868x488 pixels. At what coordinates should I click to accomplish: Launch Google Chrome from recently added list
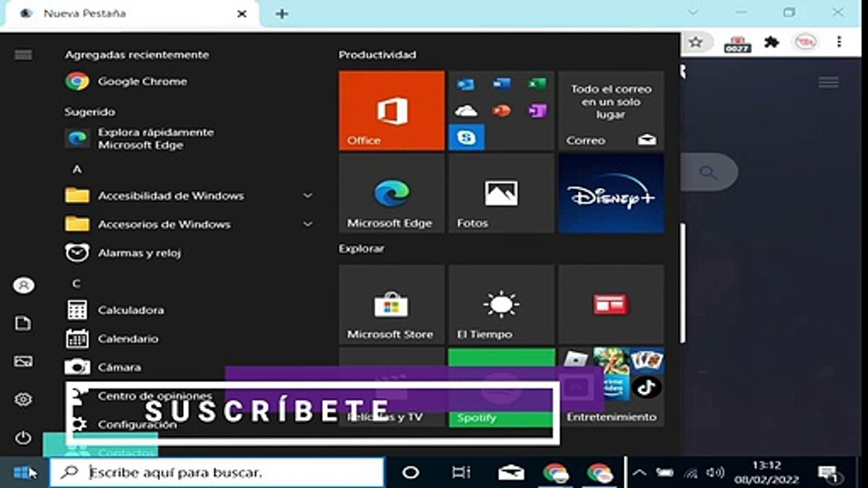190,81
